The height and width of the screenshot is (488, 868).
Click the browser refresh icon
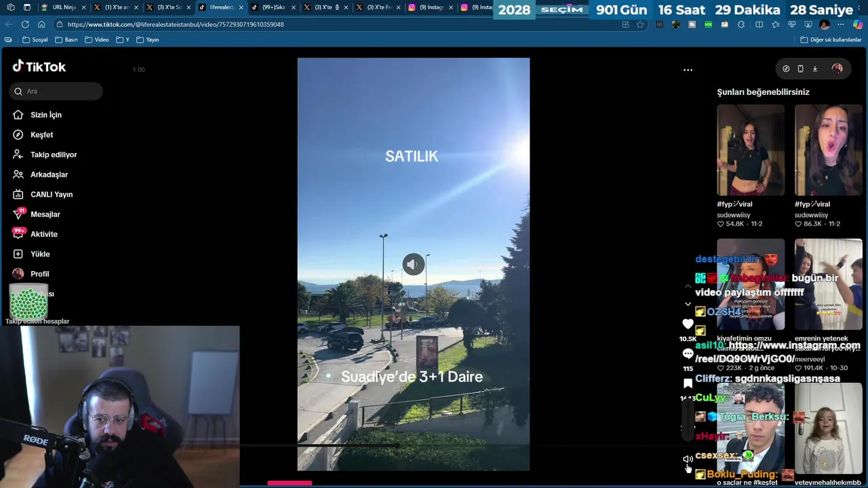[25, 24]
